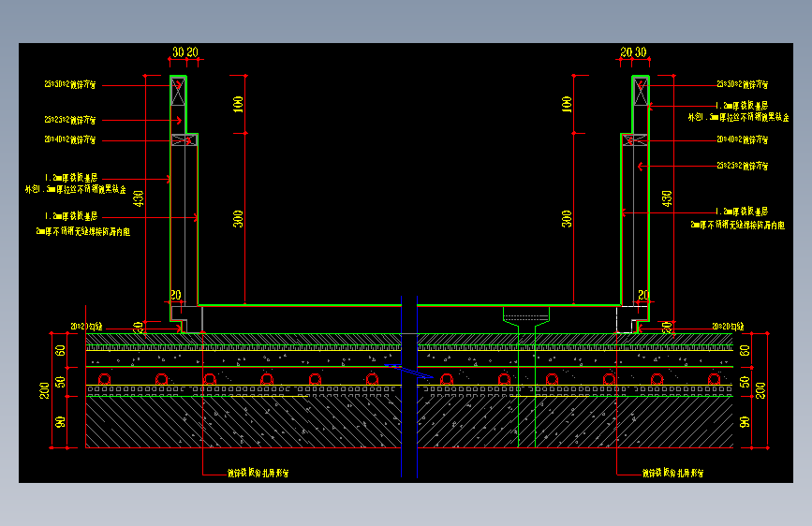
Task: Select the right "20*20勾缝" annotation
Action: (x=728, y=326)
